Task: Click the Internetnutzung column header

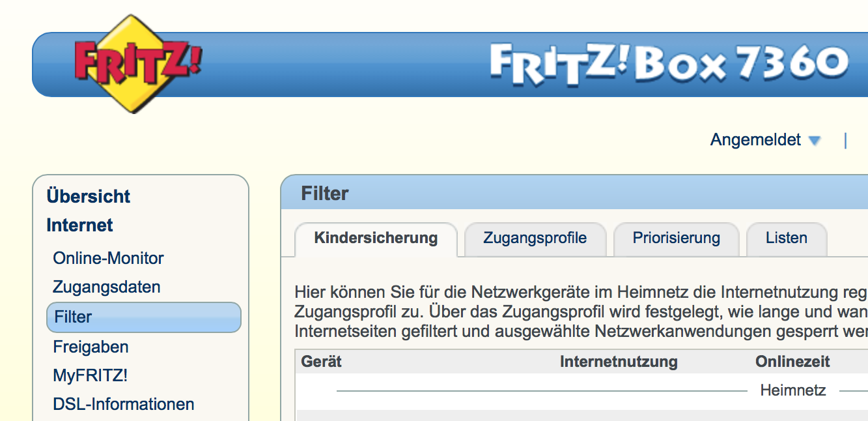Action: [x=619, y=361]
